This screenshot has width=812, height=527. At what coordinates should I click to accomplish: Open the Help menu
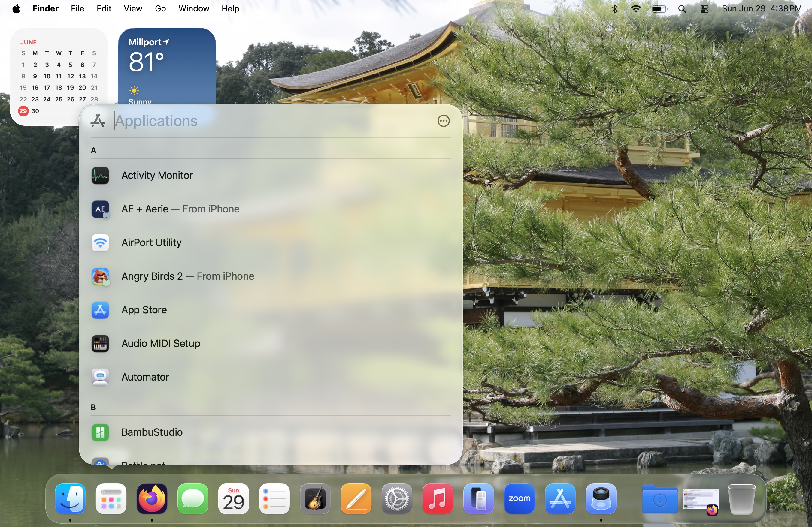pos(230,8)
